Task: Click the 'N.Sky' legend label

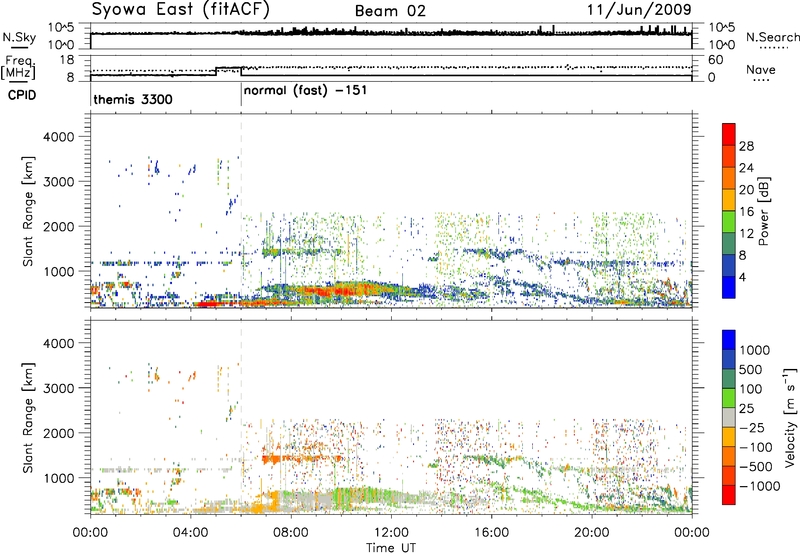Action: point(19,37)
